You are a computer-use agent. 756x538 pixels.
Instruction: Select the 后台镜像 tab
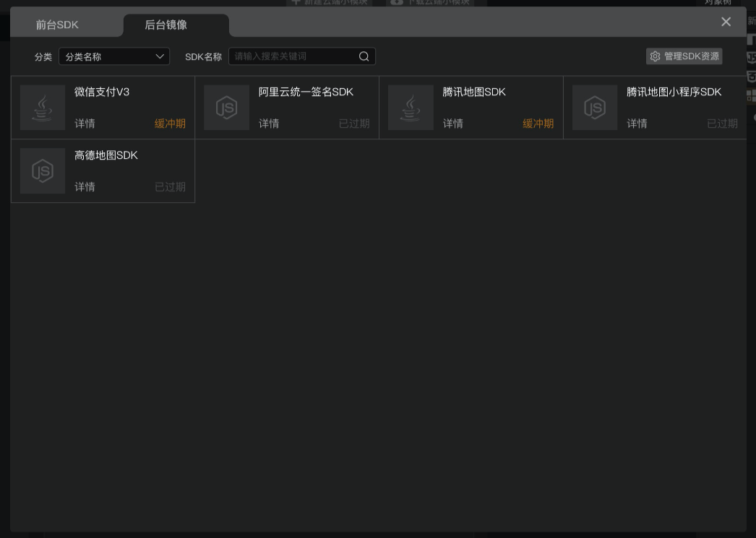click(x=166, y=25)
